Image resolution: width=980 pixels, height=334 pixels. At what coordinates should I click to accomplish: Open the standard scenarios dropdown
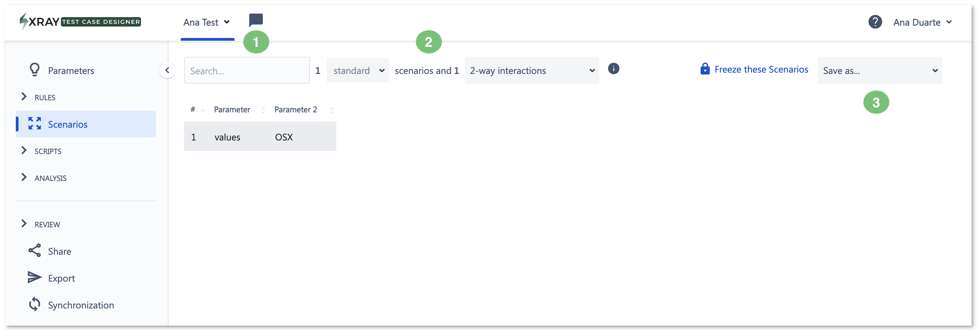[358, 71]
